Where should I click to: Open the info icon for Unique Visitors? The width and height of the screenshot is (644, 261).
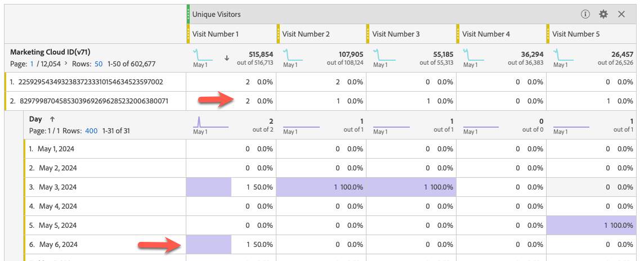tap(585, 14)
